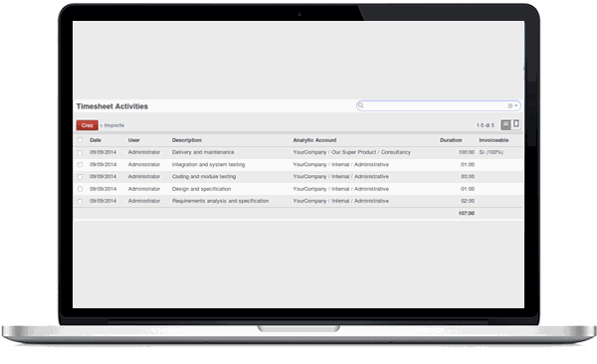Image resolution: width=597 pixels, height=364 pixels.
Task: Check the Requirements analysis row checkbox
Action: [80, 201]
